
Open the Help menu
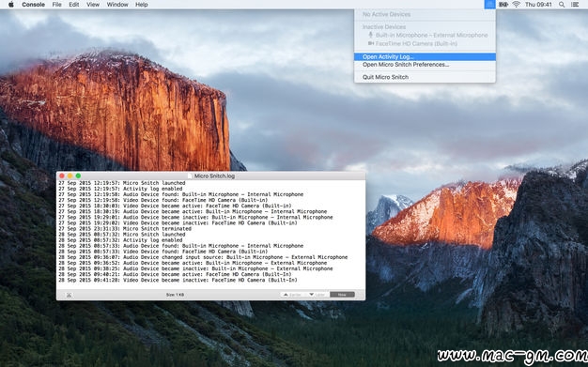pyautogui.click(x=142, y=5)
